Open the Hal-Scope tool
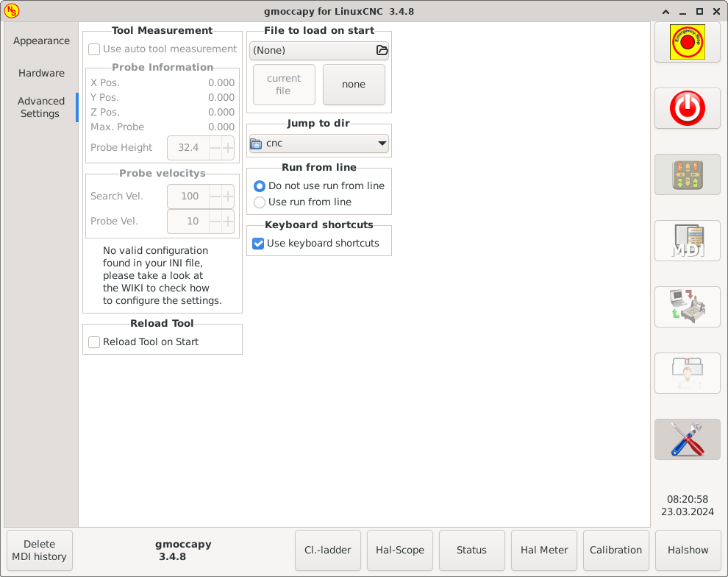Screen dimensions: 728x577 tap(399, 550)
